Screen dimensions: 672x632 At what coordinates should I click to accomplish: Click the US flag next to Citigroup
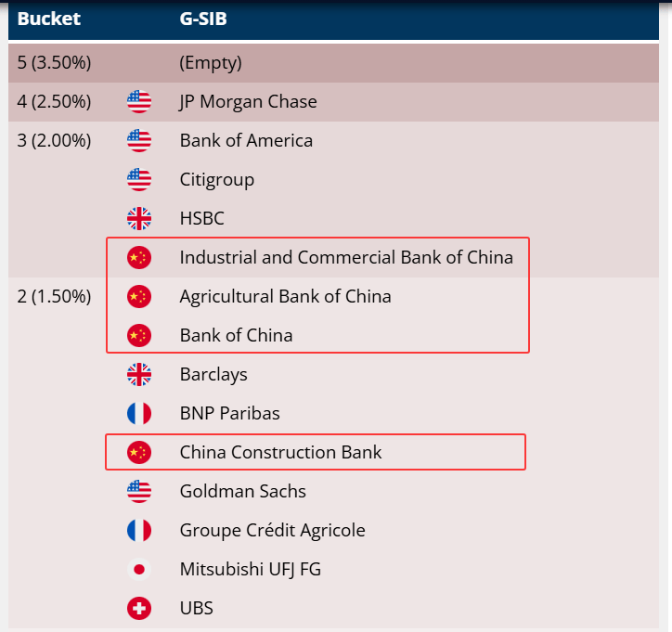pos(138,180)
